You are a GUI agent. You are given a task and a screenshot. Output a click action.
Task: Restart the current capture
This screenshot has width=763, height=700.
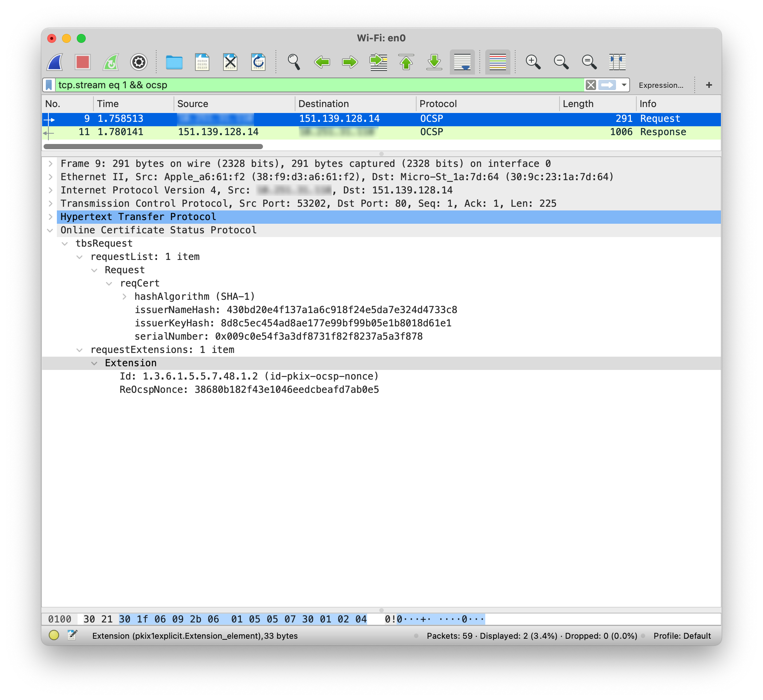[111, 62]
